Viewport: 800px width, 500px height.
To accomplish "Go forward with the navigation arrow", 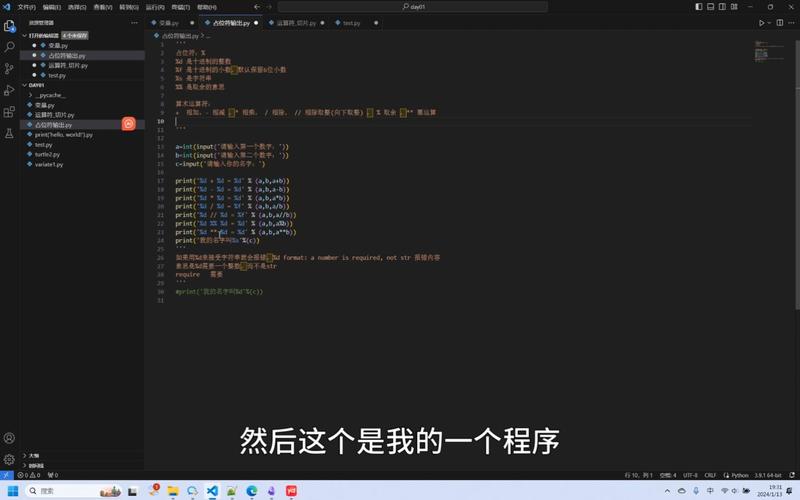I will 269,7.
